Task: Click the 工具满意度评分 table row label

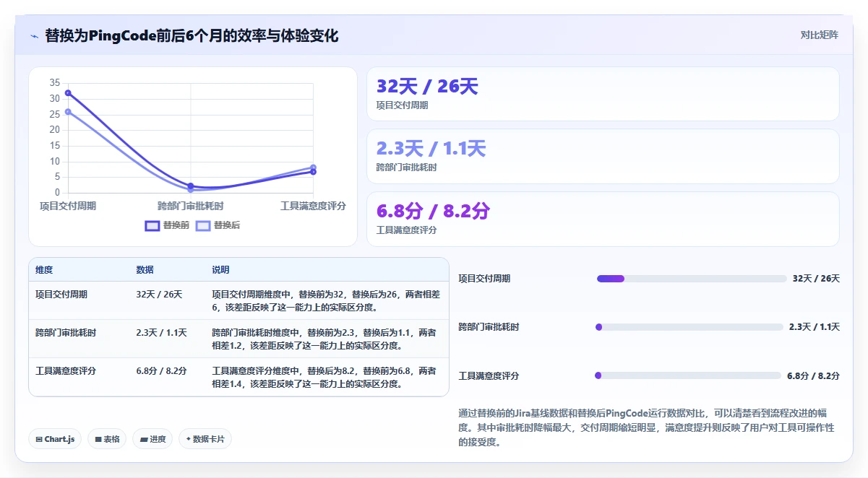Action: [66, 371]
